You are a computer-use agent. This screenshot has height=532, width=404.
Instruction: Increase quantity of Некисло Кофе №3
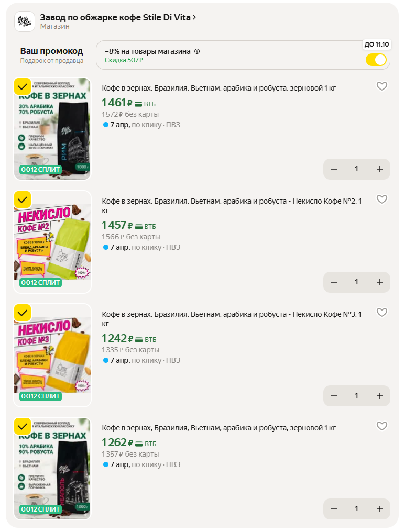[x=380, y=396]
